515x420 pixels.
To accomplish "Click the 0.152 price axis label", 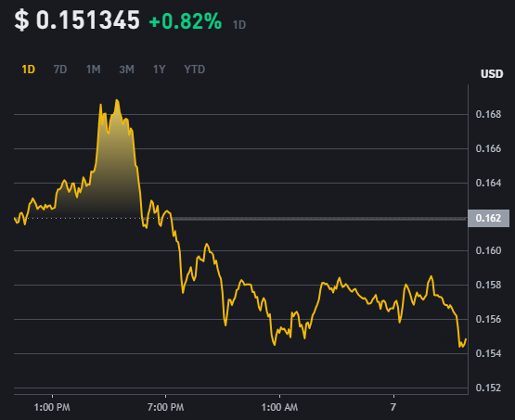I will pos(488,388).
